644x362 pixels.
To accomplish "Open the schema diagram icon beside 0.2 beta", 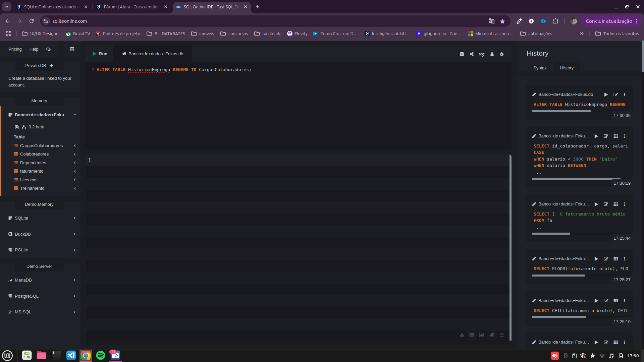I will [x=24, y=127].
